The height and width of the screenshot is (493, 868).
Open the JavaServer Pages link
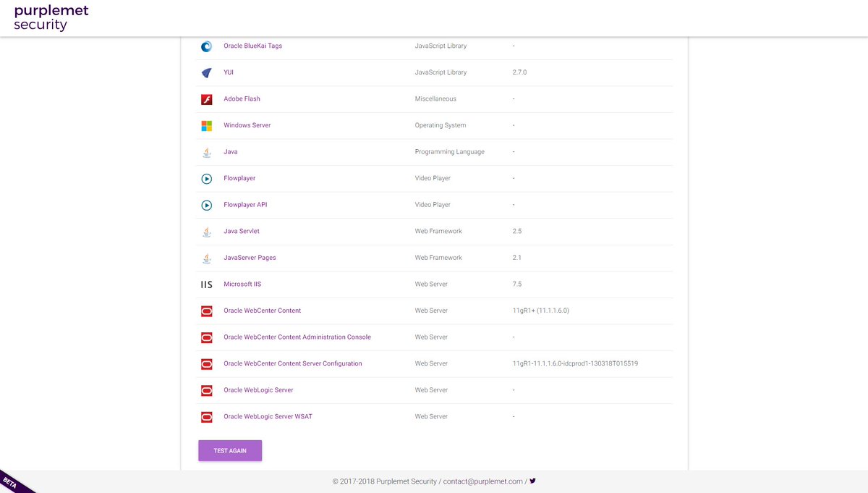tap(250, 258)
